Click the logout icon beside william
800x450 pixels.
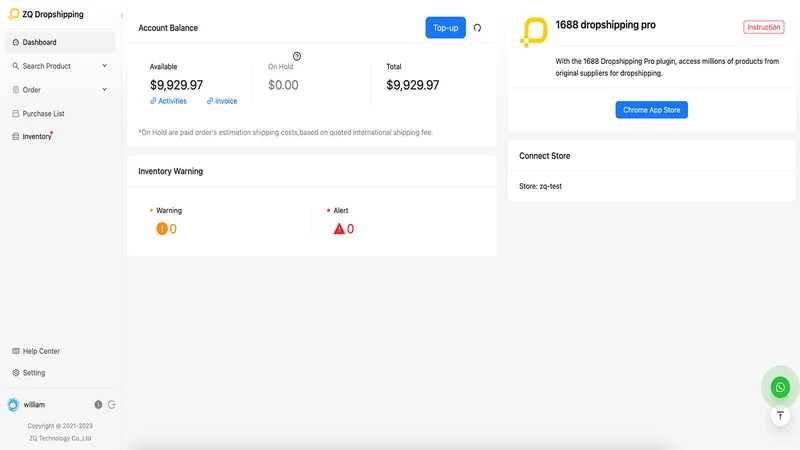tap(112, 405)
